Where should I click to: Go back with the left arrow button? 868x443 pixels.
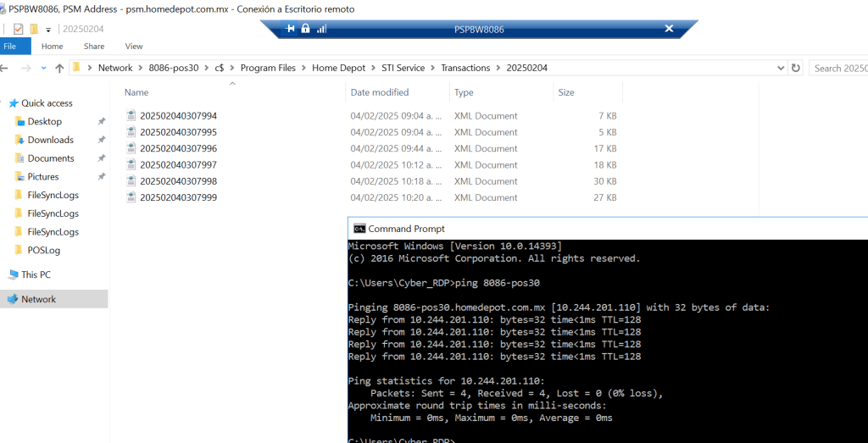tap(4, 68)
